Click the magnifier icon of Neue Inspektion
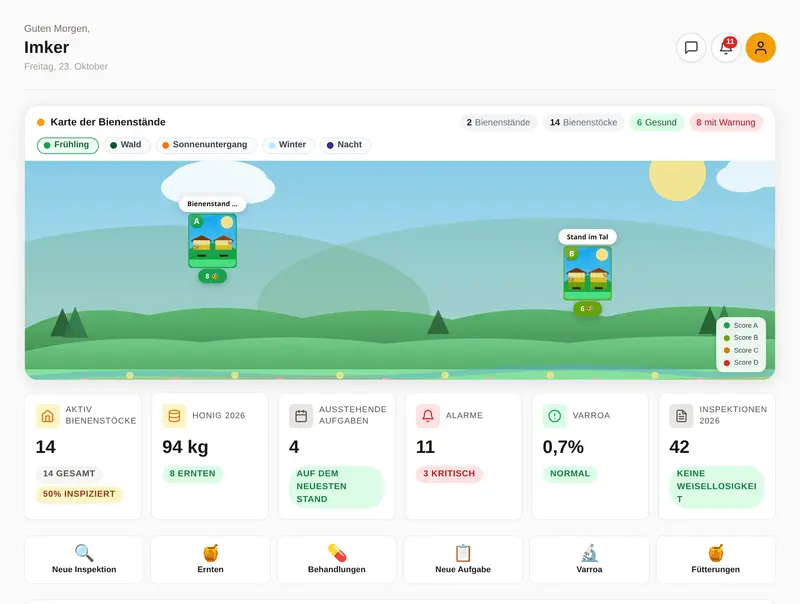Image resolution: width=800 pixels, height=604 pixels. click(84, 552)
